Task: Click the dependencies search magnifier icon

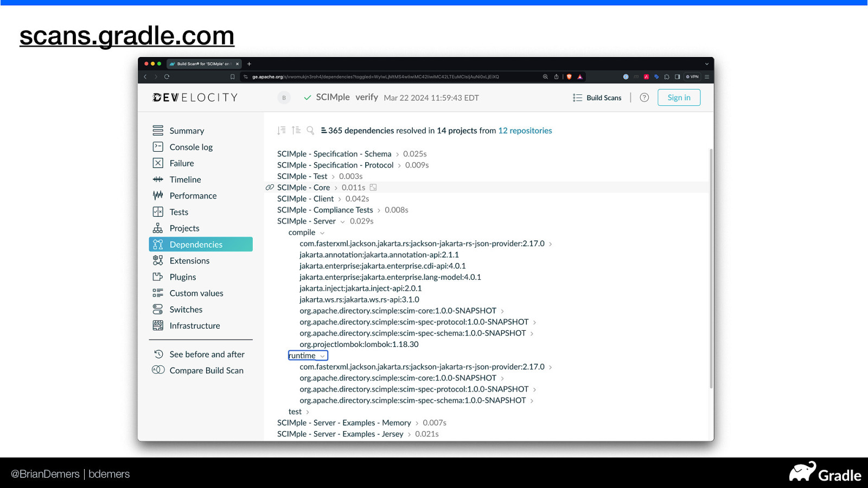Action: [x=310, y=130]
